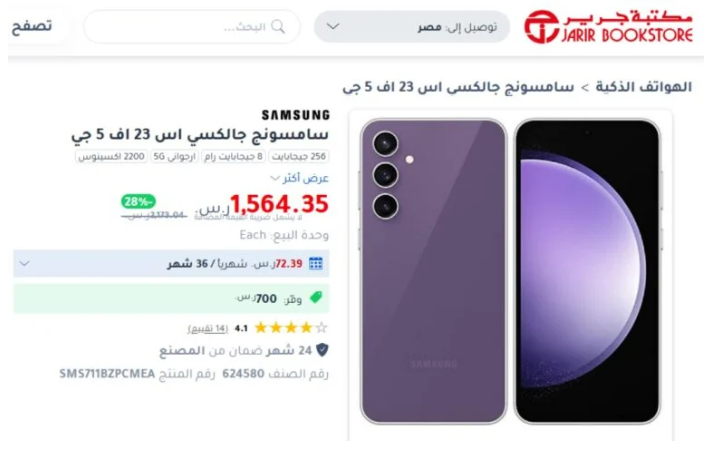The height and width of the screenshot is (465, 713).
Task: Click the warranty shield icon
Action: [322, 350]
